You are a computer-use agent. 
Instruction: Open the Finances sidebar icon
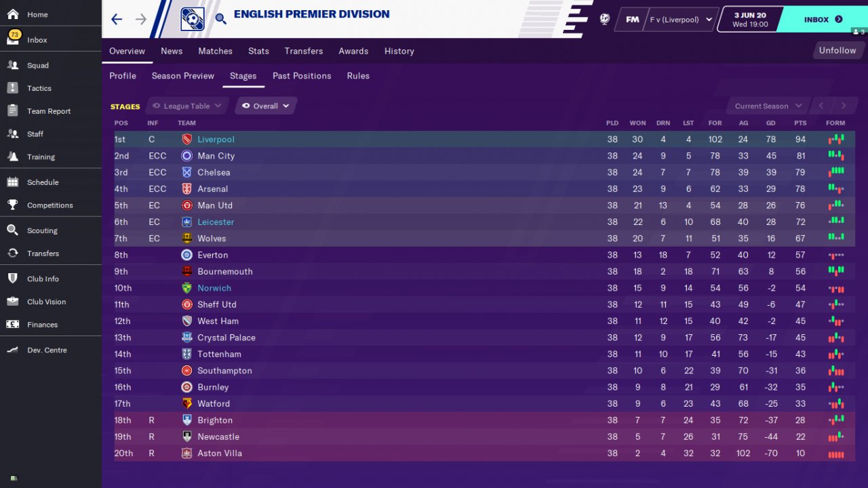[12, 325]
